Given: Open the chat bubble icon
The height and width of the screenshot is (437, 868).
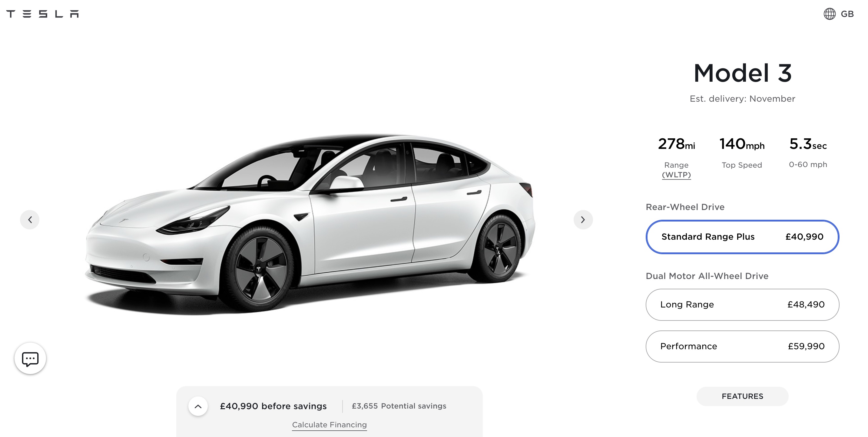Looking at the screenshot, I should click(30, 359).
